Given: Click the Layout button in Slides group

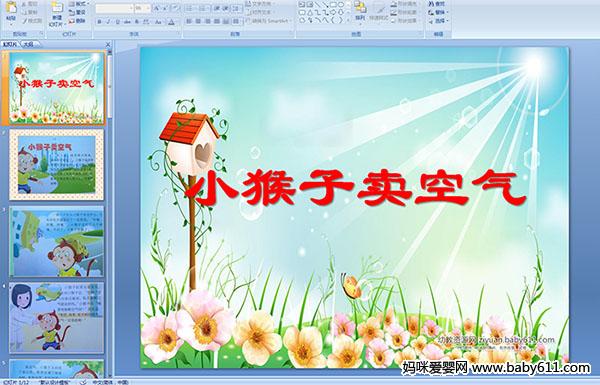Looking at the screenshot, I should (78, 4).
